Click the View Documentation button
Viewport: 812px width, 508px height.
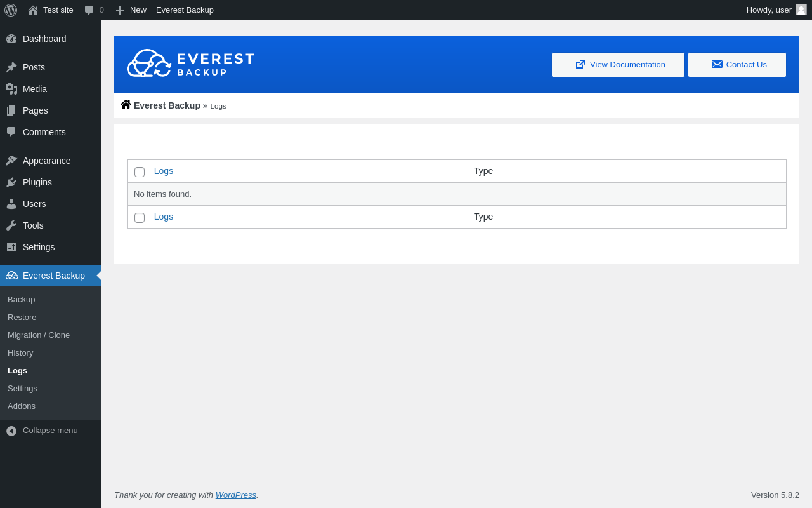[618, 65]
